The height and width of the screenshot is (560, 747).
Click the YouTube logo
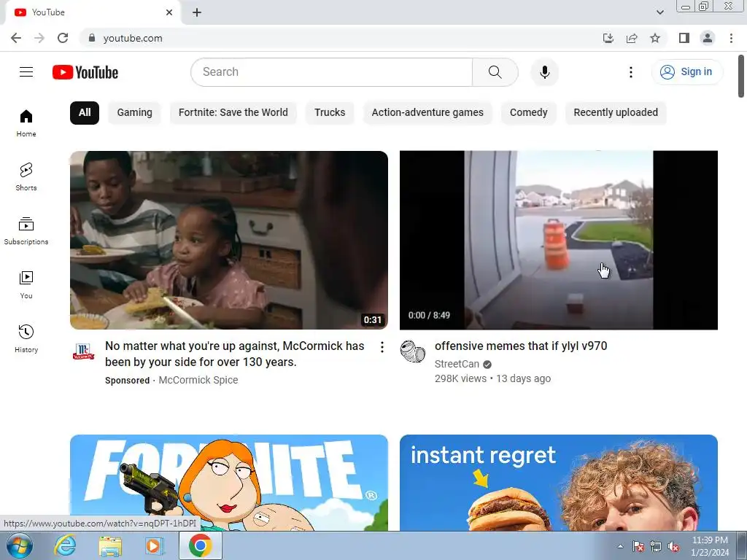pos(85,72)
